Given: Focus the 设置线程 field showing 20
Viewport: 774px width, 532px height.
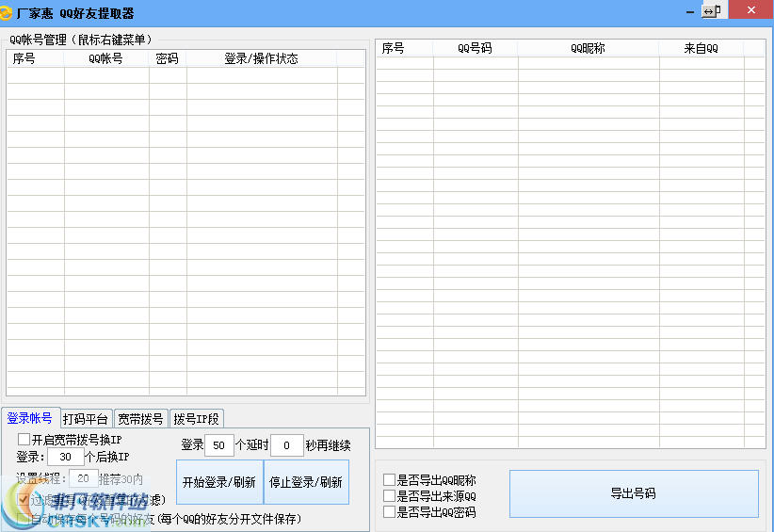Looking at the screenshot, I should click(x=83, y=478).
